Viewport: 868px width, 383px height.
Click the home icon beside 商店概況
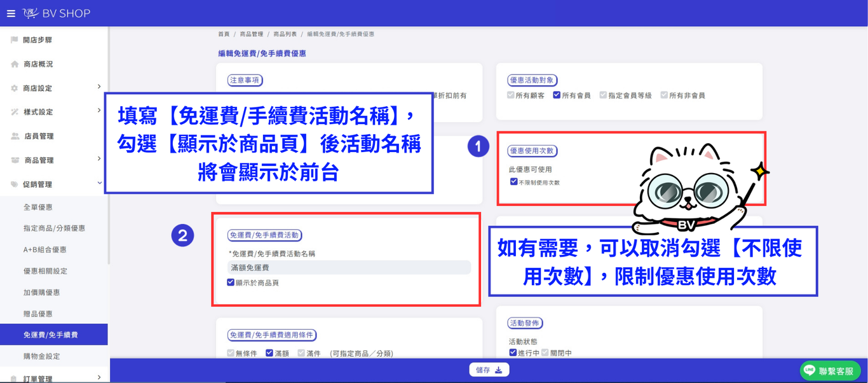point(15,64)
